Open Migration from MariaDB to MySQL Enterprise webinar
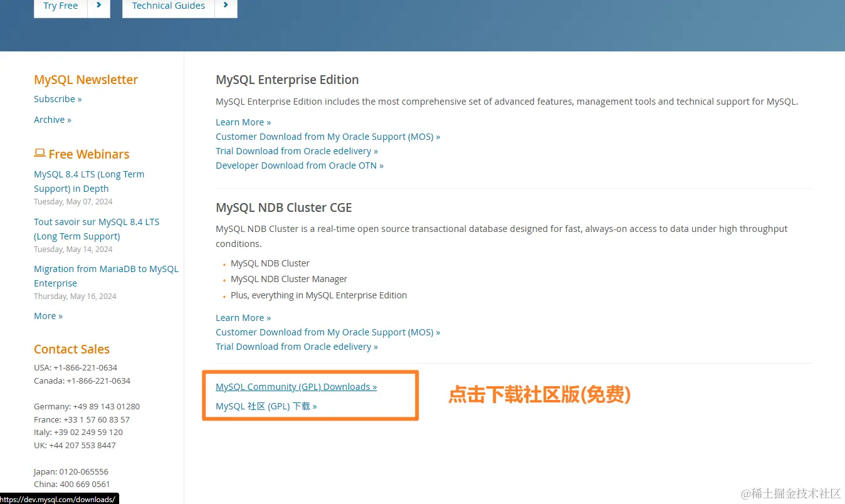 106,276
